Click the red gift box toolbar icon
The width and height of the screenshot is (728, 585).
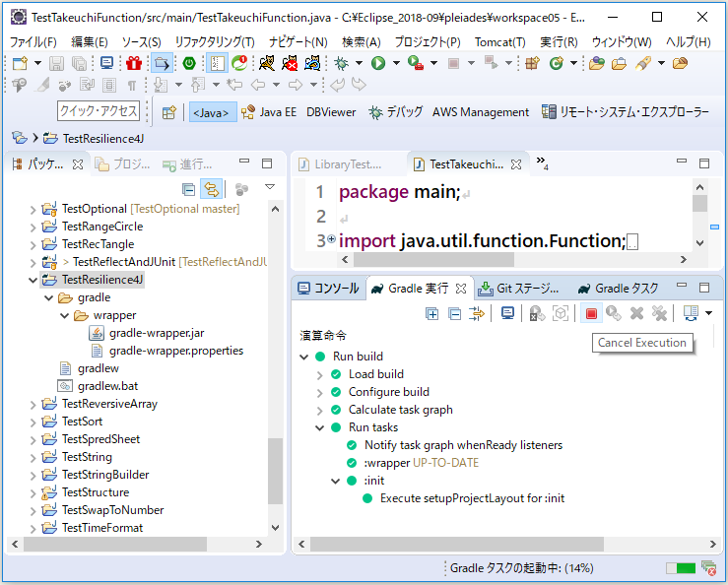[134, 63]
